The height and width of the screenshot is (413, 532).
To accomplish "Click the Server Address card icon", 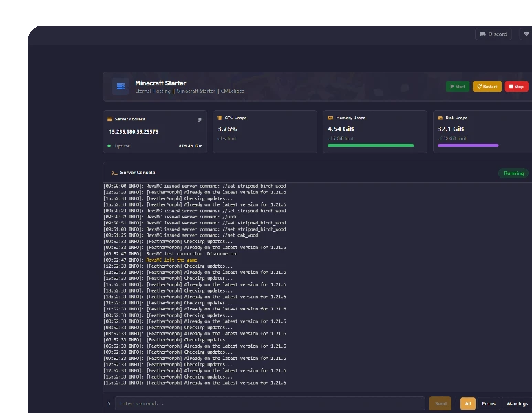I will [x=109, y=119].
